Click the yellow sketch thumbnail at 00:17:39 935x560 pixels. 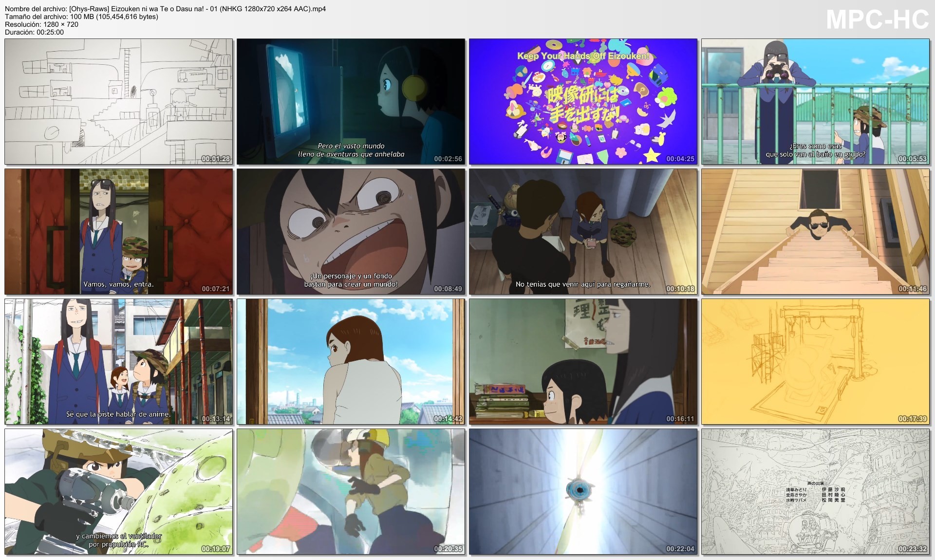(x=815, y=361)
